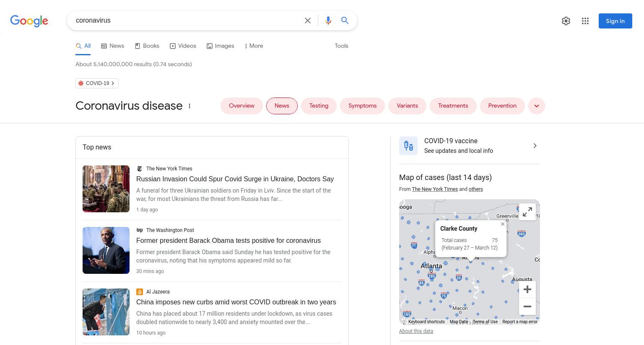Open the More search categories dropdown
644x345 pixels.
254,46
